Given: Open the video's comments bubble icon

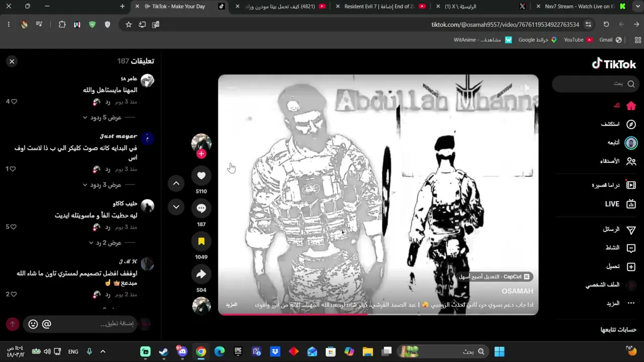Looking at the screenshot, I should (201, 208).
